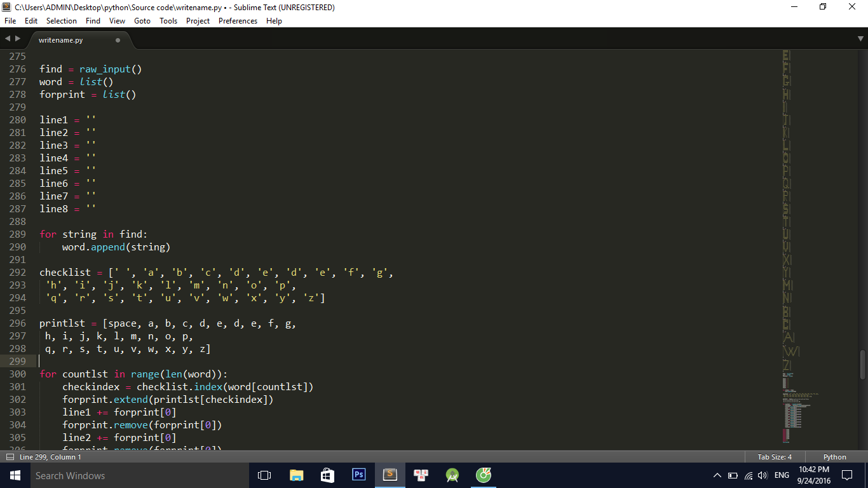Open the tab list dropdown arrow
The image size is (868, 488).
[860, 39]
